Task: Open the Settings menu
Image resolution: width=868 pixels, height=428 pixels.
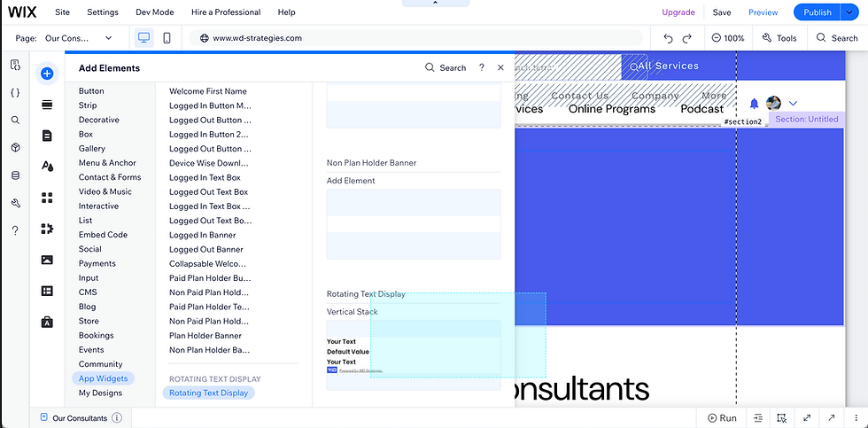Action: click(103, 12)
